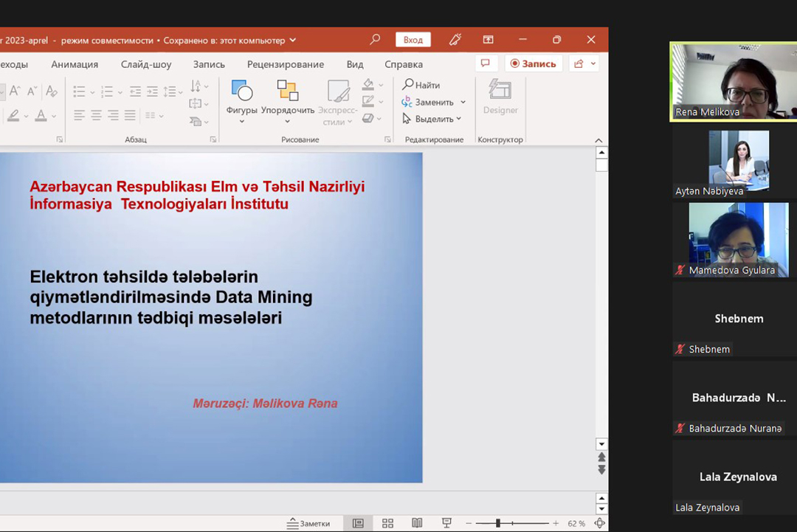This screenshot has width=797, height=532.
Task: Open the Заменить dropdown arrow
Action: click(x=463, y=102)
